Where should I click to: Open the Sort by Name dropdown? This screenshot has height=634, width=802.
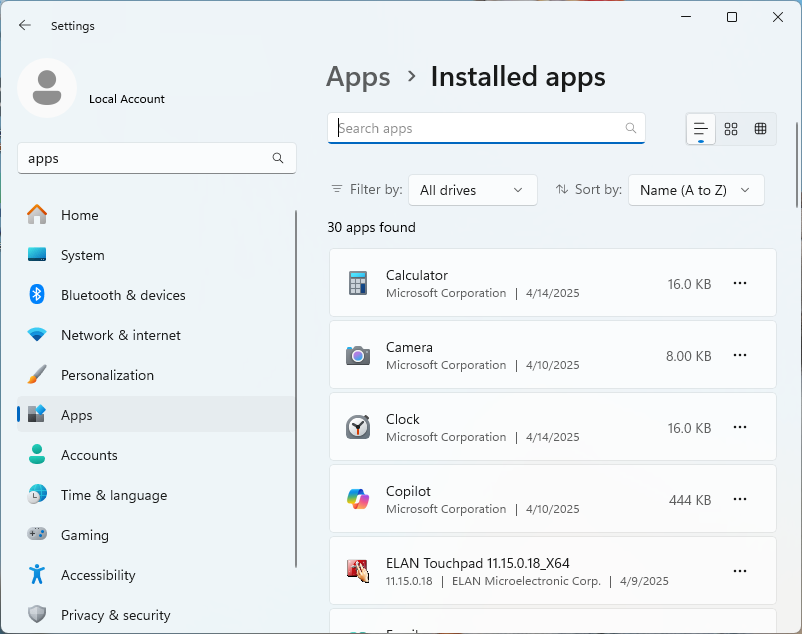pos(695,190)
